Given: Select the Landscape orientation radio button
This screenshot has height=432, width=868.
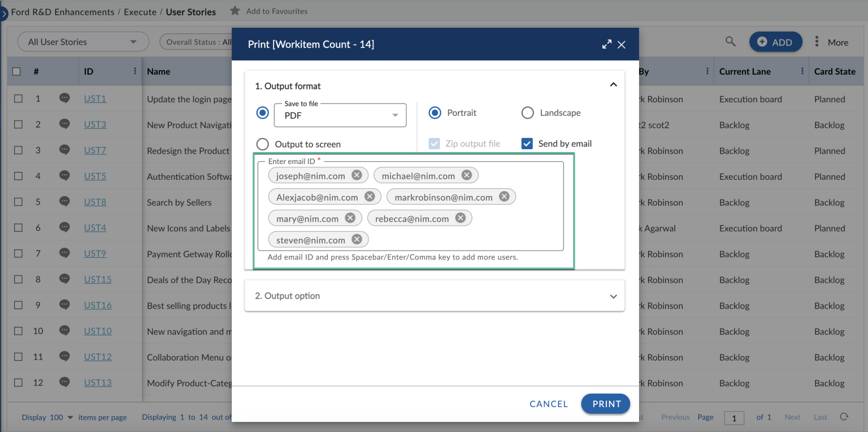Looking at the screenshot, I should [527, 113].
